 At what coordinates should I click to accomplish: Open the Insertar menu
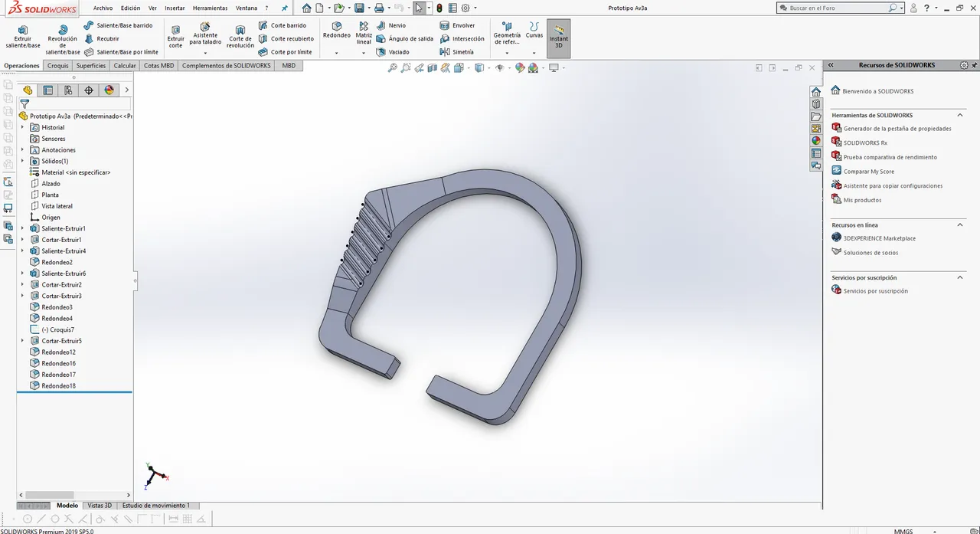pos(175,8)
